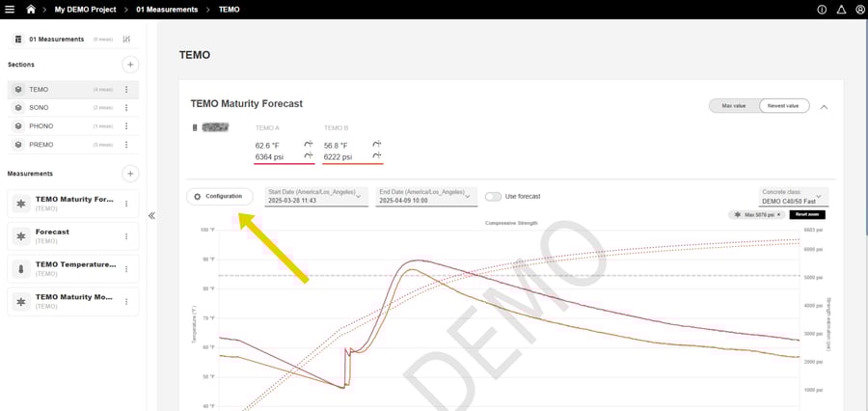Click filter settings icon beside 01 Measurements
868x411 pixels.
point(126,40)
